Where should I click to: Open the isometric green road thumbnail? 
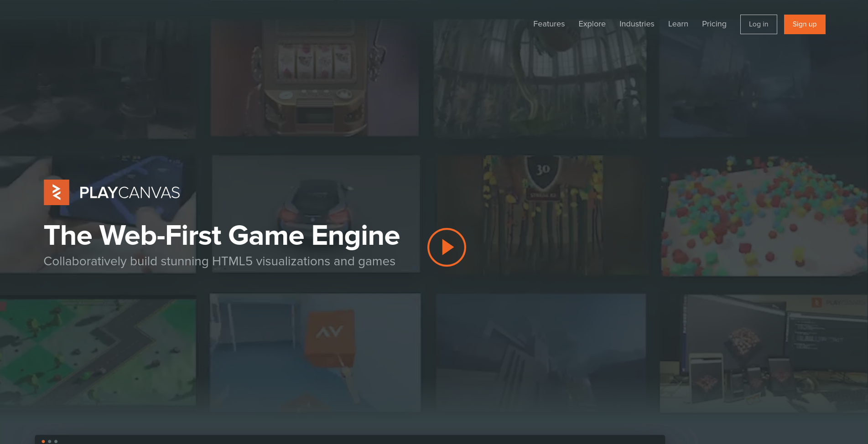pos(98,352)
